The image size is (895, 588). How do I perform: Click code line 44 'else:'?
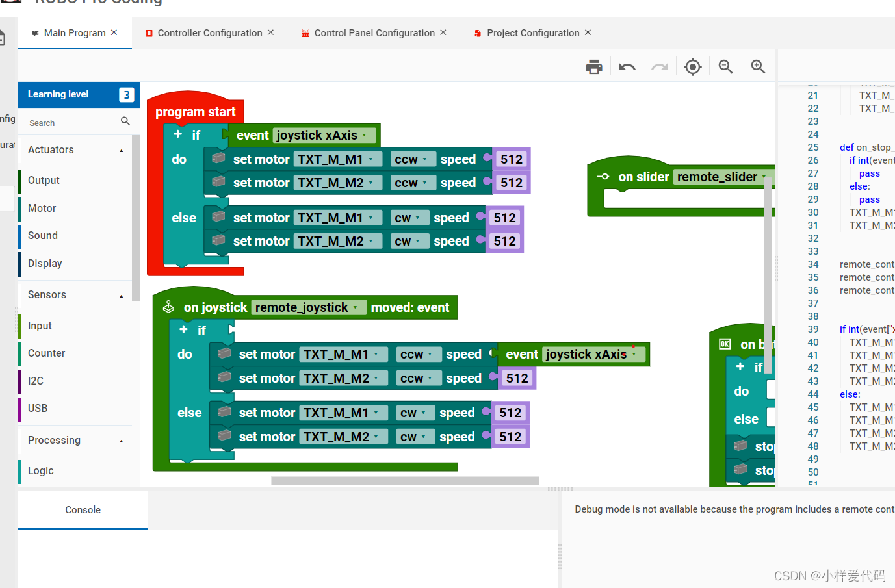(850, 394)
